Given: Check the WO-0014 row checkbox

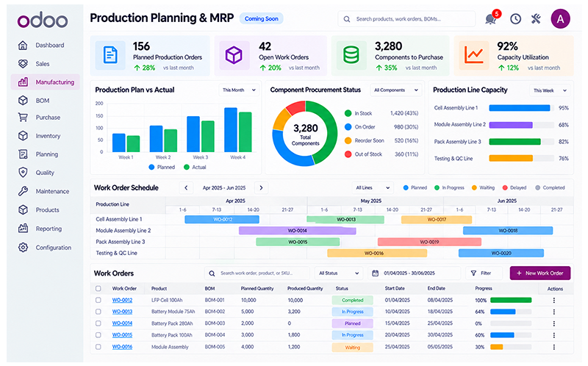Looking at the screenshot, I should tap(98, 323).
